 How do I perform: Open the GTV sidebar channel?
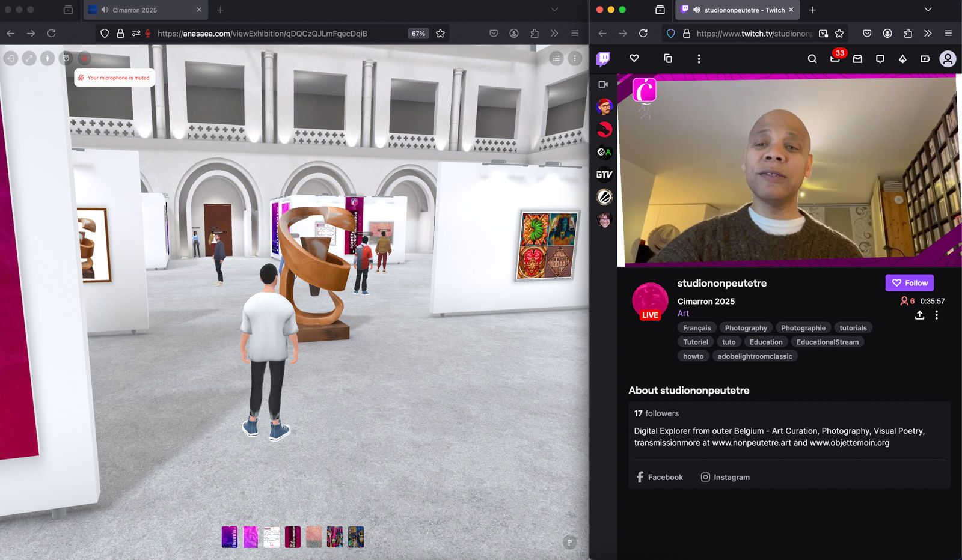604,174
